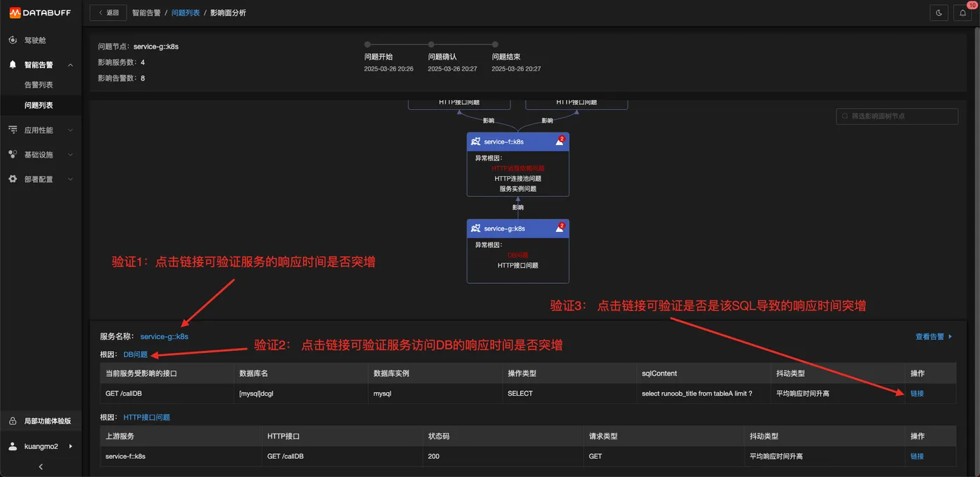Open service-g::k8s service name link

(164, 336)
